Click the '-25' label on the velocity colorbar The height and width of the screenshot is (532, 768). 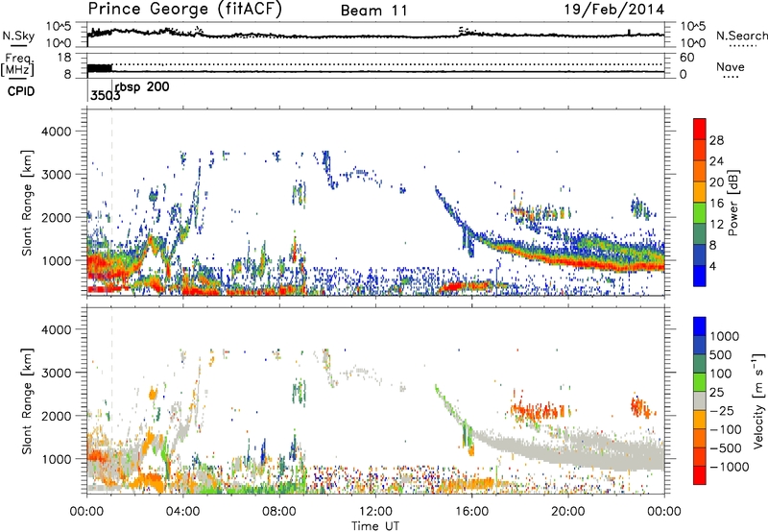[721, 410]
